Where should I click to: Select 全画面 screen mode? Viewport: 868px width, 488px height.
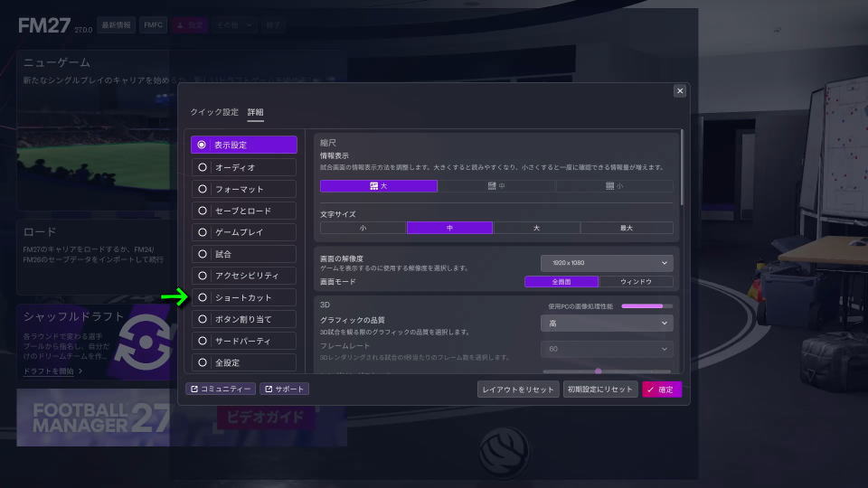pyautogui.click(x=561, y=282)
